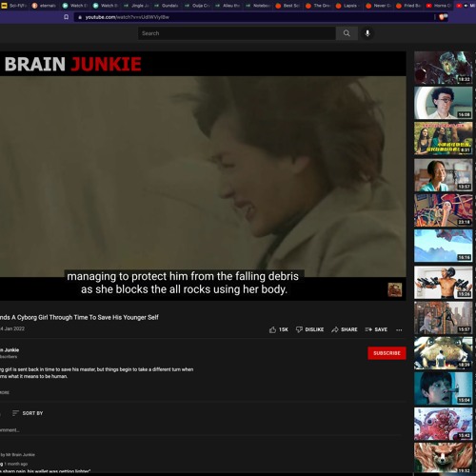
Task: Expand description with Show More
Action: point(5,392)
